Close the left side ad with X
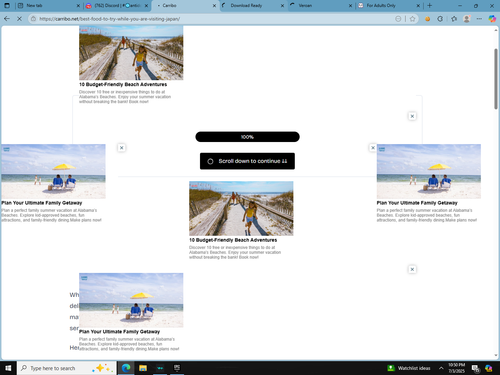 pos(122,148)
